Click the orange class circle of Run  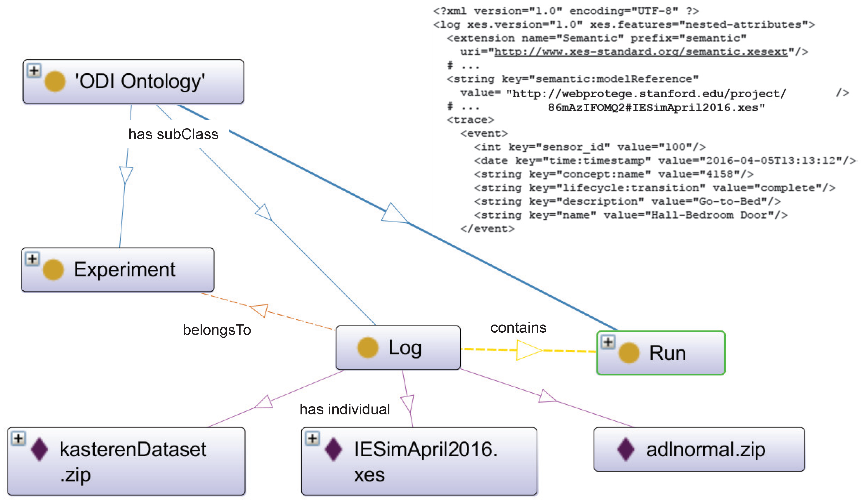[629, 353]
